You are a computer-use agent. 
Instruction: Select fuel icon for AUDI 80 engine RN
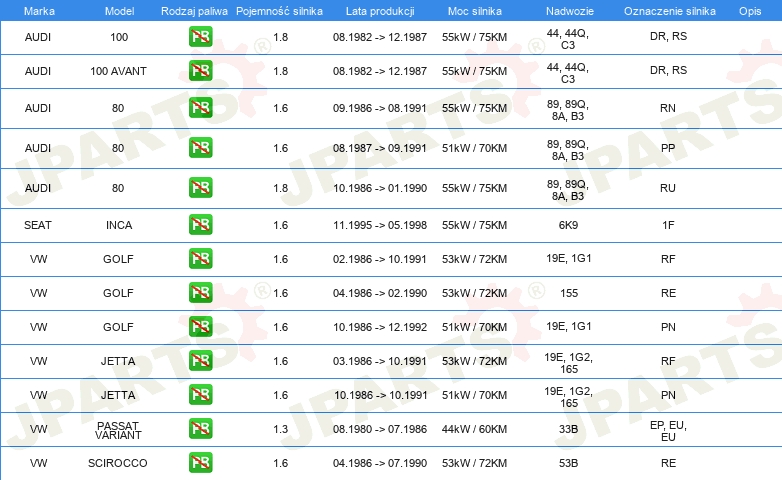(x=200, y=107)
